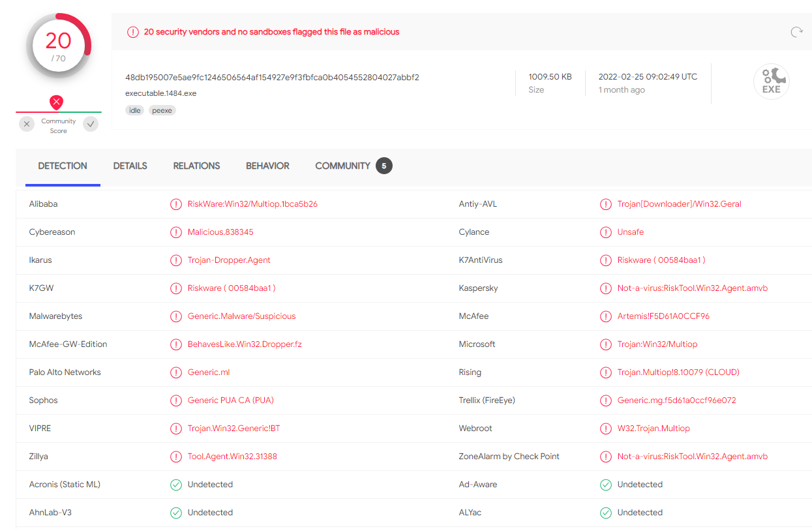Click the ZoneAlarm by Check Point vendor name
Image resolution: width=812 pixels, height=529 pixels.
pyautogui.click(x=509, y=457)
